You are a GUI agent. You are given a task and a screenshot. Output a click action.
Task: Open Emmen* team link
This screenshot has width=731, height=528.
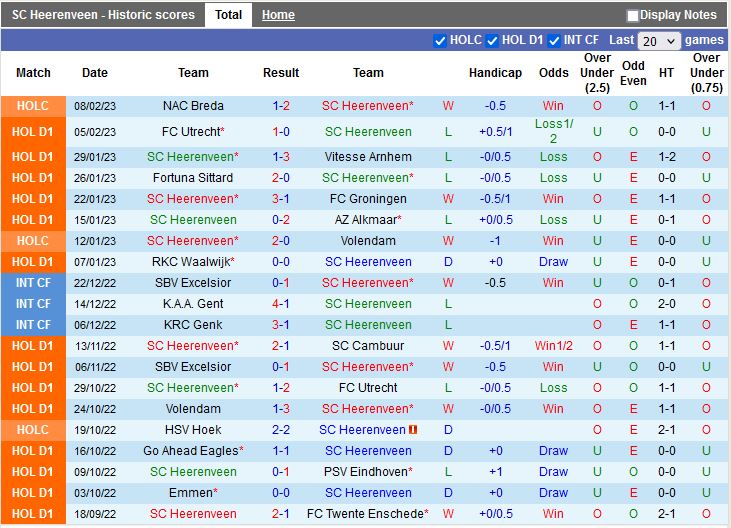(193, 493)
